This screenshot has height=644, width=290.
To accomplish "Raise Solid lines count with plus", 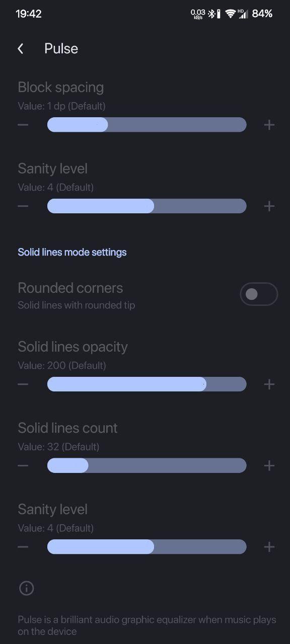I will [269, 465].
